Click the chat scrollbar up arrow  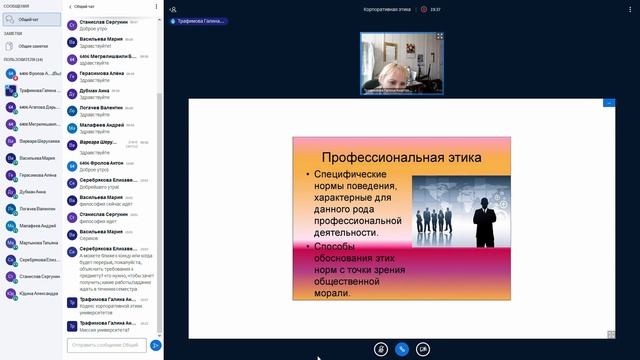tap(159, 20)
